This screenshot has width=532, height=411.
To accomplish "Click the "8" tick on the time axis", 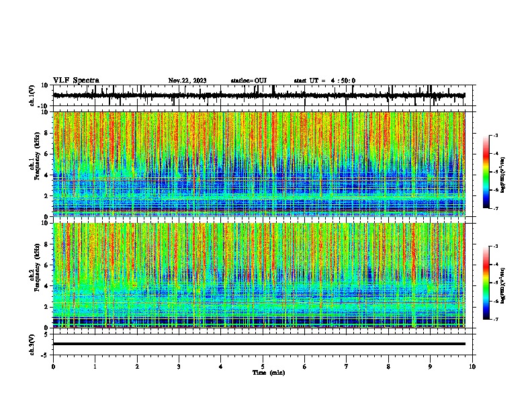I will coord(388,367).
